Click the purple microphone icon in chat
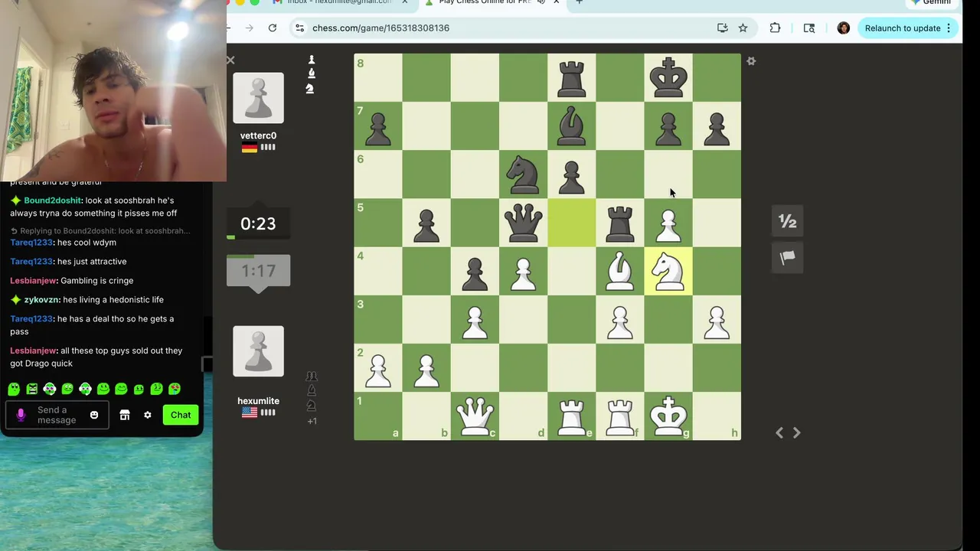 pyautogui.click(x=21, y=415)
